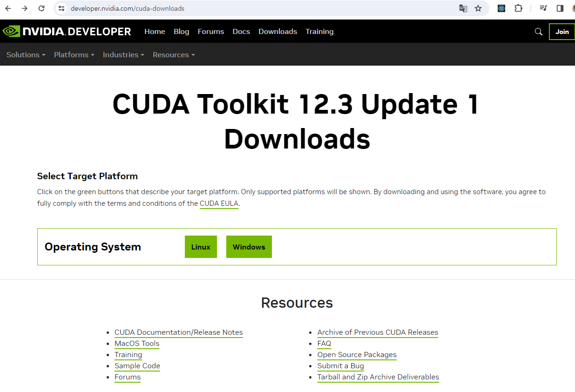Select Linux as operating system
Viewport: 575px width, 392px height.
coord(201,247)
